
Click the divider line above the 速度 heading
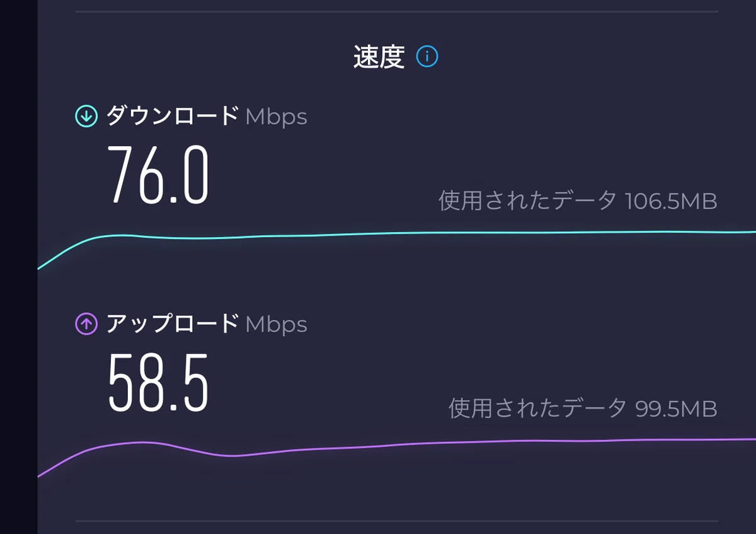tap(397, 11)
